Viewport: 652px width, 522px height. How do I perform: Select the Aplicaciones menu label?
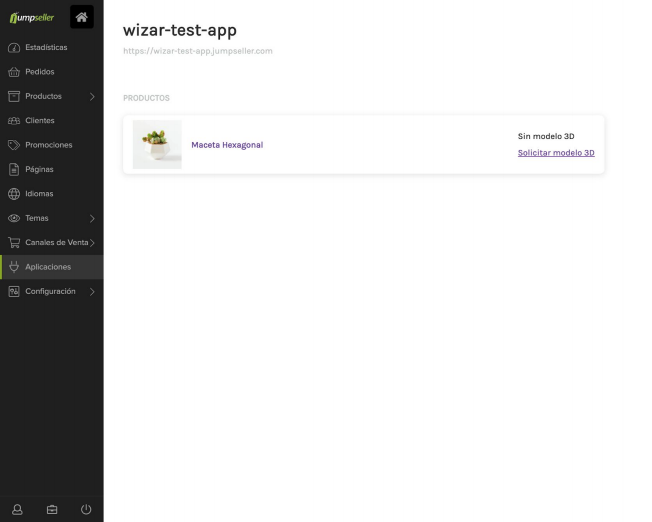48,267
